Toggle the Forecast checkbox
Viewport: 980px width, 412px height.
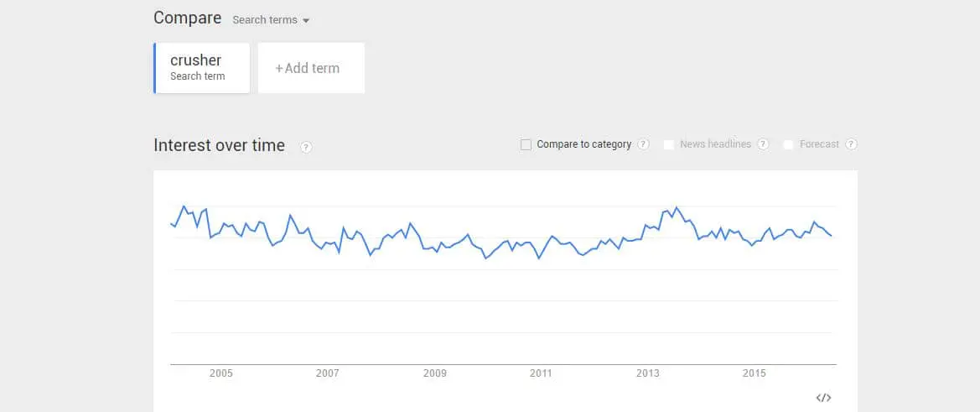pyautogui.click(x=788, y=145)
